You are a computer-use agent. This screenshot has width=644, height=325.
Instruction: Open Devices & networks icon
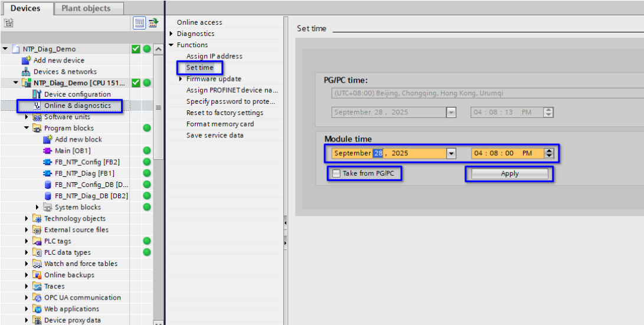(x=27, y=71)
